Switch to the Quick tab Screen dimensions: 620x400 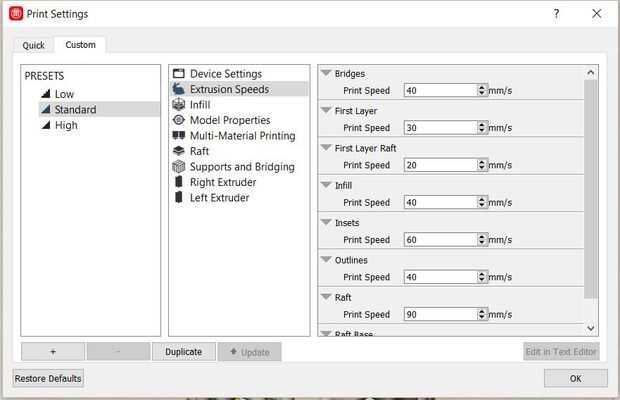pos(33,45)
